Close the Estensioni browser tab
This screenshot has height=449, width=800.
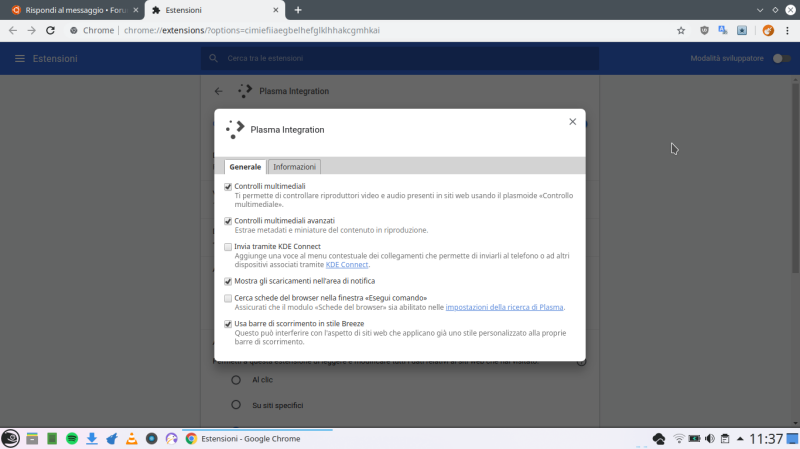(276, 10)
